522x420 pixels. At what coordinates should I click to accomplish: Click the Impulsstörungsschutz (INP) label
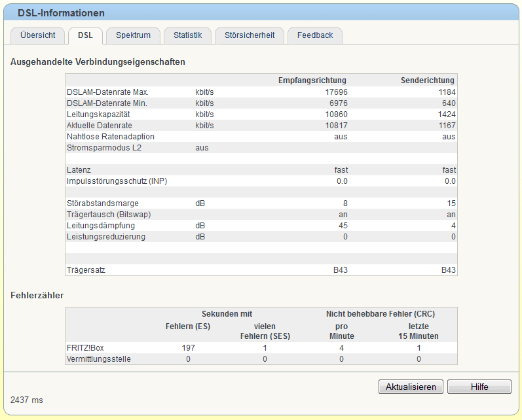pos(117,181)
